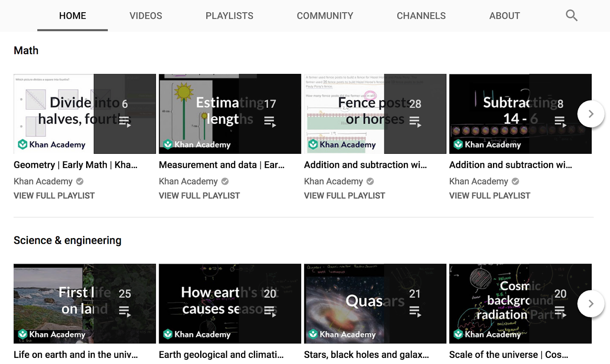Open Khan Academy channel under Geometry playlist
610x364 pixels.
click(x=43, y=182)
